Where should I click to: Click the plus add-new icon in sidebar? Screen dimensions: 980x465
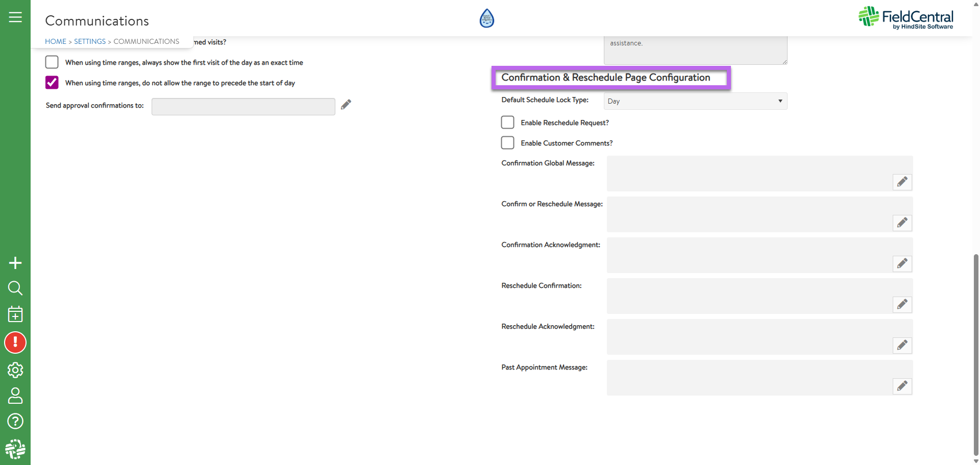coord(15,263)
